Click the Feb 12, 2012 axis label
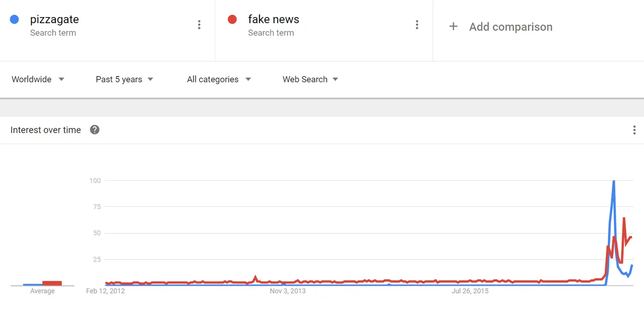Viewport: 644px width, 310px height. (105, 291)
